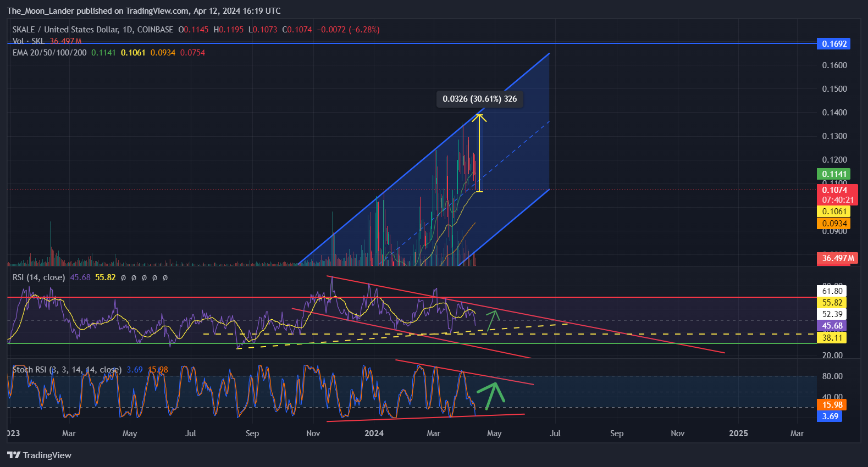Click the red 0.0754 EMA legend value

pos(192,53)
